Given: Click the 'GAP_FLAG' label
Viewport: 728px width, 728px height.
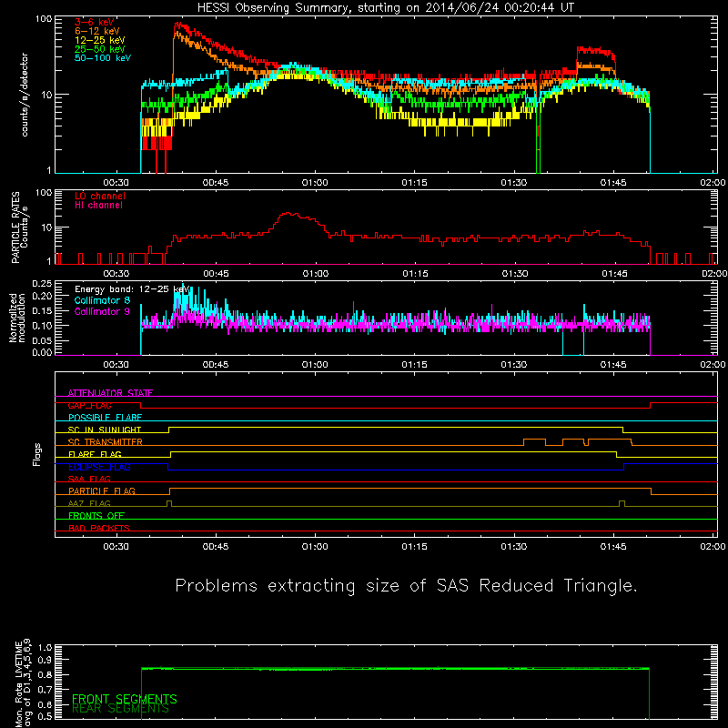Looking at the screenshot, I should tap(90, 405).
